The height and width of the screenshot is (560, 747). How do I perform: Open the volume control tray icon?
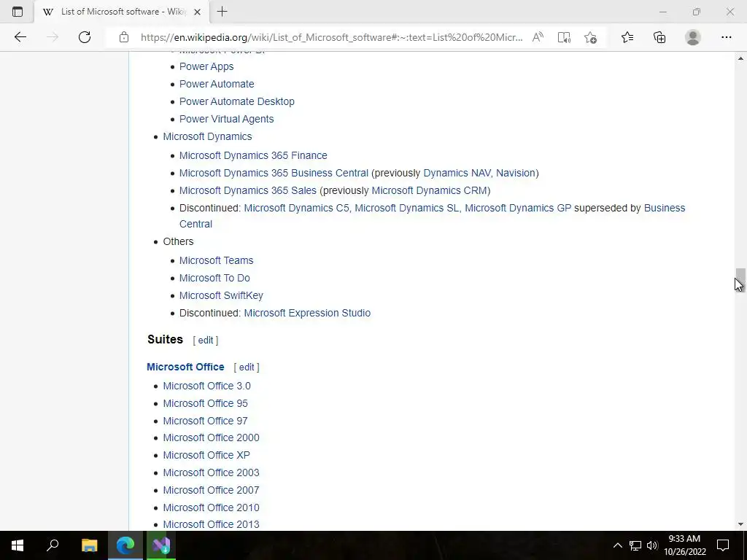652,545
